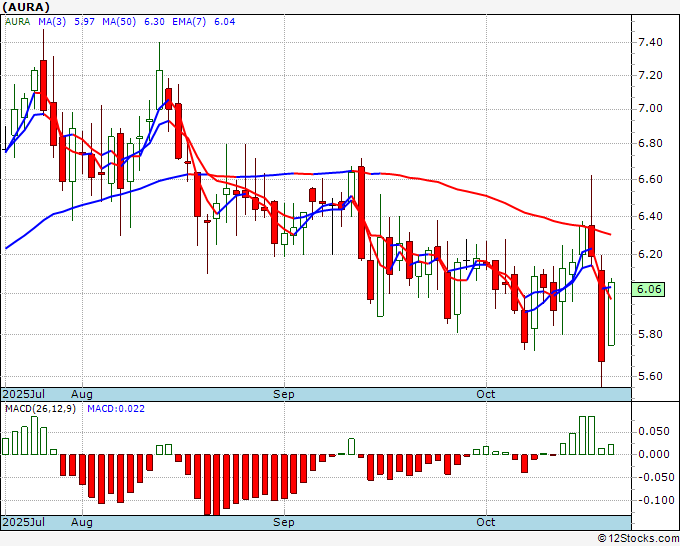The width and height of the screenshot is (680, 546).
Task: Click the 6.06 current price tag
Action: pos(648,289)
